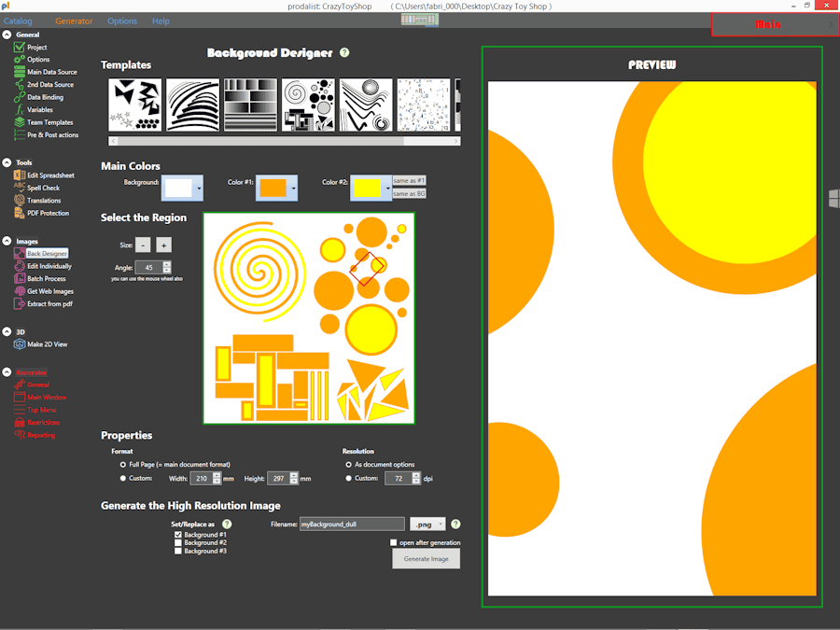
Task: Select Custom format radio button
Action: tap(122, 479)
